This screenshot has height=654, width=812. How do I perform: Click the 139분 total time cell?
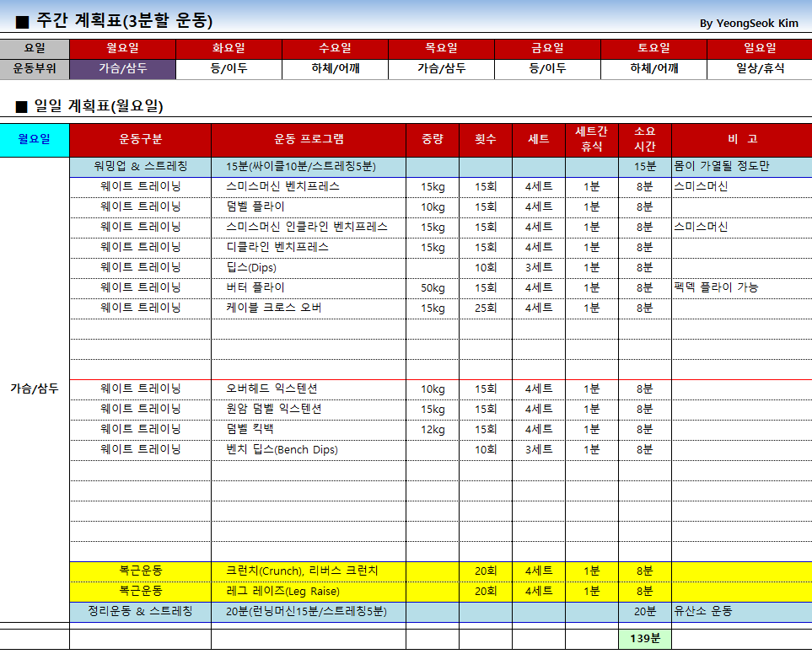point(645,639)
